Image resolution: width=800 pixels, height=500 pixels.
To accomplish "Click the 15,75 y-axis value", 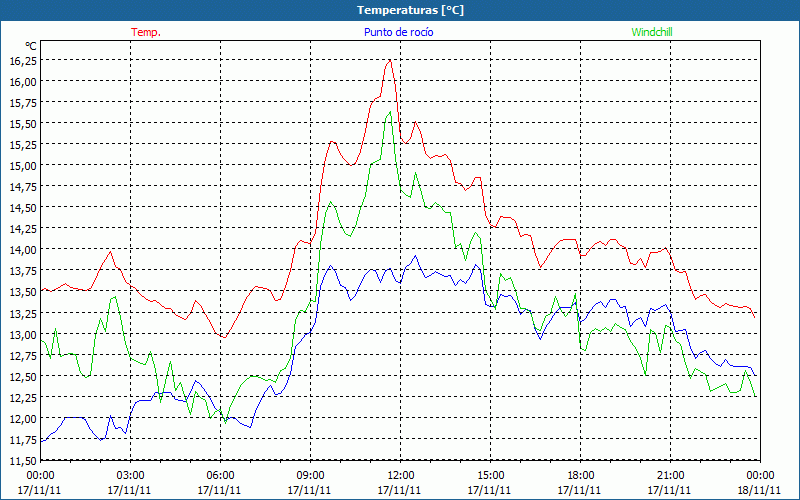I will [22, 103].
